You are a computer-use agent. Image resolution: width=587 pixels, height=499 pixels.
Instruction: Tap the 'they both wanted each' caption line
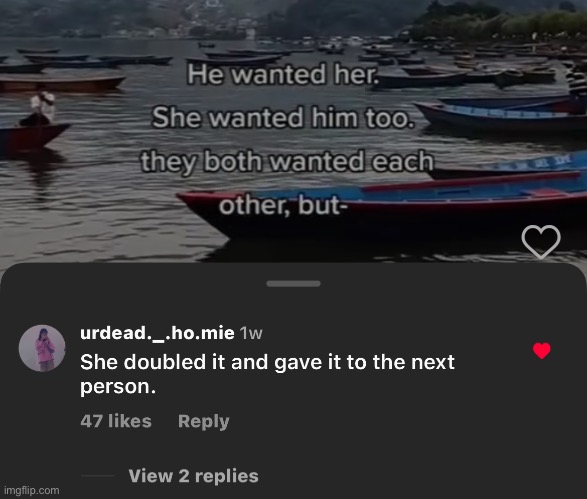click(287, 161)
